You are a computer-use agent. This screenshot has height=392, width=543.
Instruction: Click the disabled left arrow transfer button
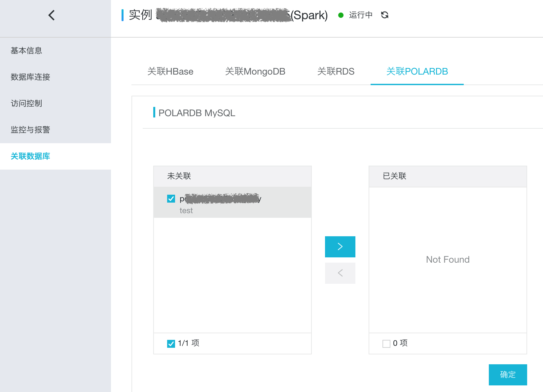(340, 273)
